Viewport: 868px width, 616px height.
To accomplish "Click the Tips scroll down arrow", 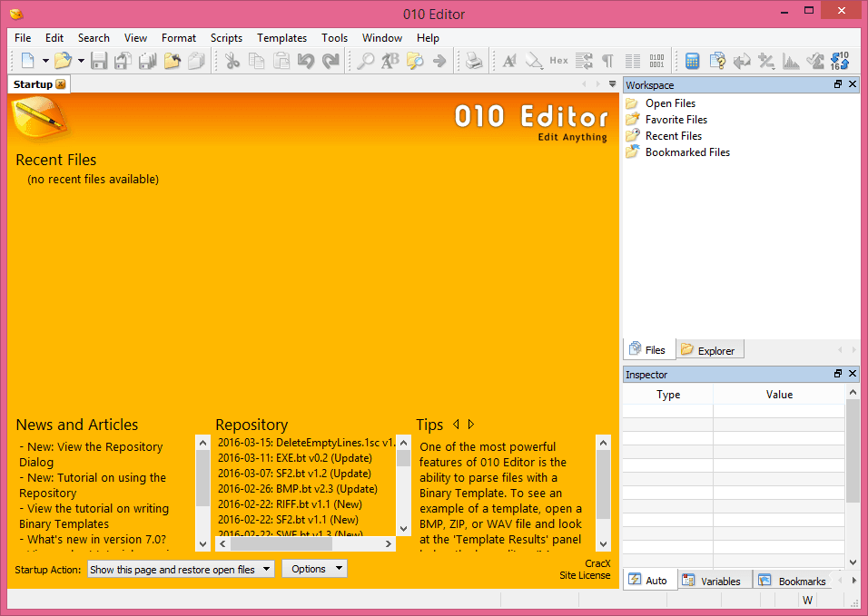I will (603, 544).
